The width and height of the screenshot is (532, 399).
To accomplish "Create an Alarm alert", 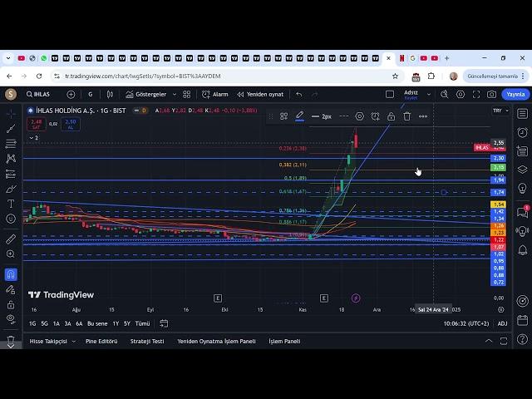I will [215, 94].
